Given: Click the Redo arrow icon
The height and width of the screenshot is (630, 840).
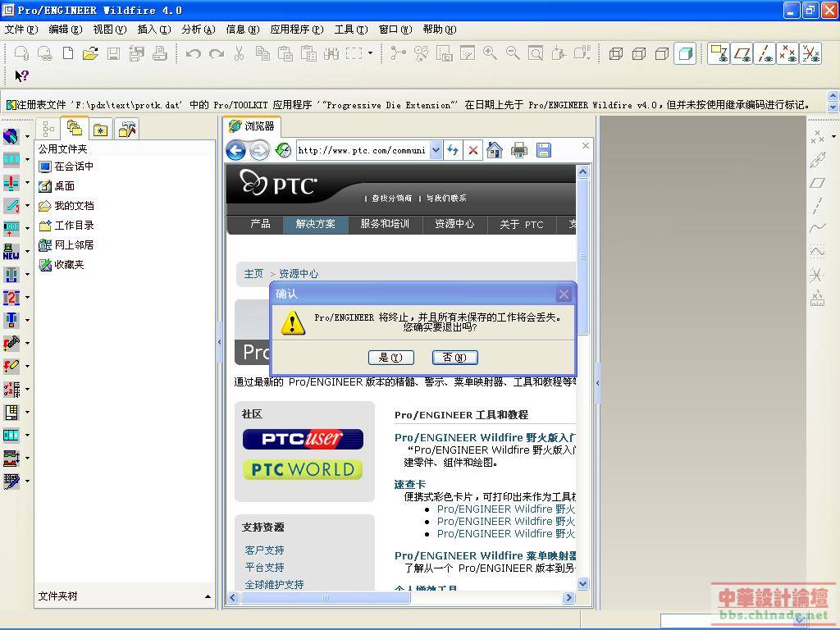Looking at the screenshot, I should pyautogui.click(x=217, y=53).
